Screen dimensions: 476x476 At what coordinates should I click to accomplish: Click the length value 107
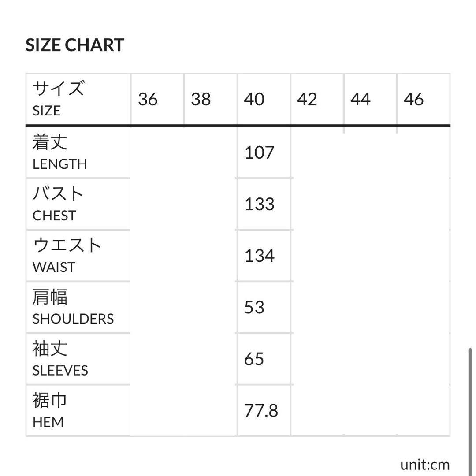pos(260,152)
